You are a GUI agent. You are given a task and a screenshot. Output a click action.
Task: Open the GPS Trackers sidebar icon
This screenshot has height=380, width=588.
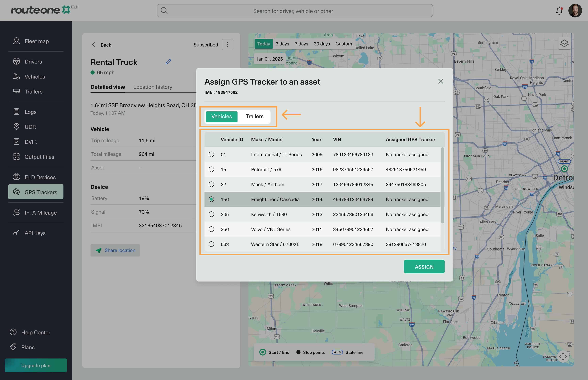[x=17, y=192]
